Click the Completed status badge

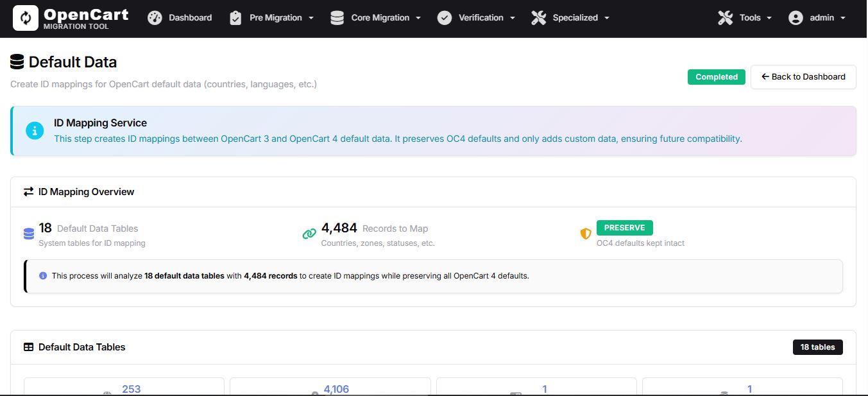pos(716,76)
